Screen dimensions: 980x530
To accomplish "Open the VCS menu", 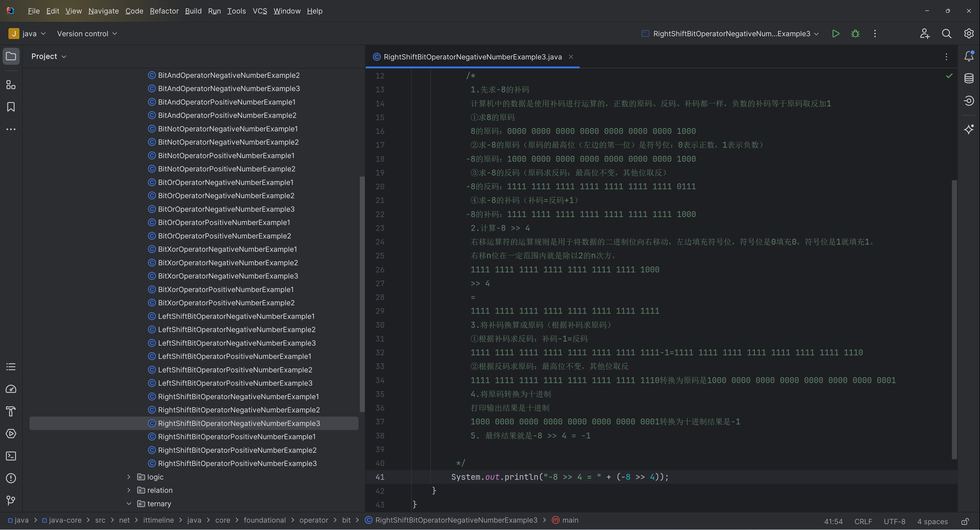I will 260,11.
